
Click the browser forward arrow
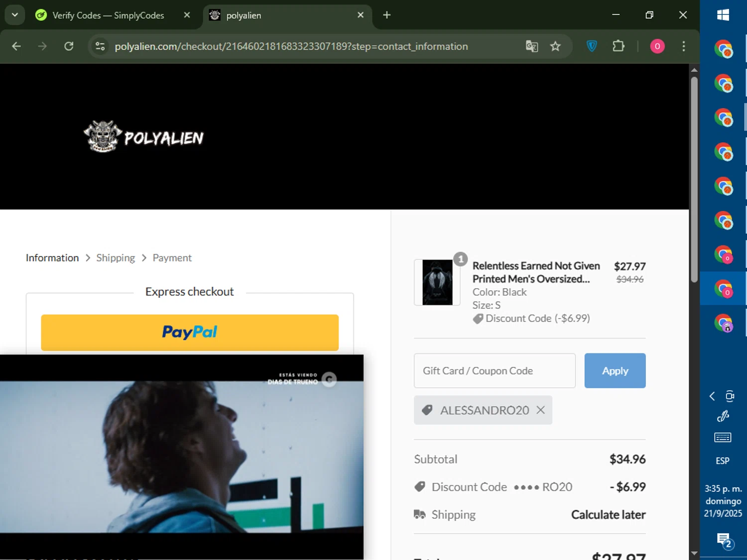pos(42,46)
